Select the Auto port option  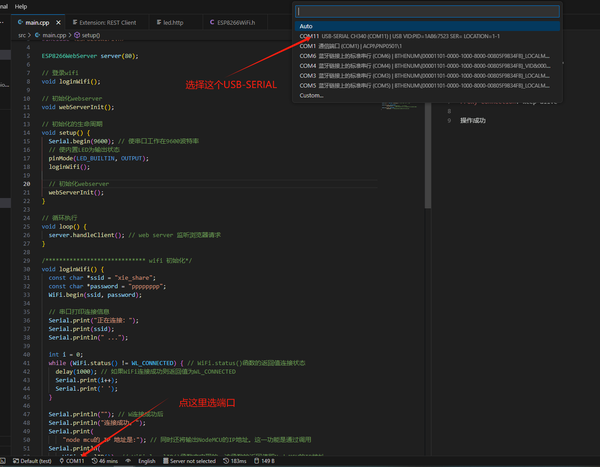[x=427, y=26]
